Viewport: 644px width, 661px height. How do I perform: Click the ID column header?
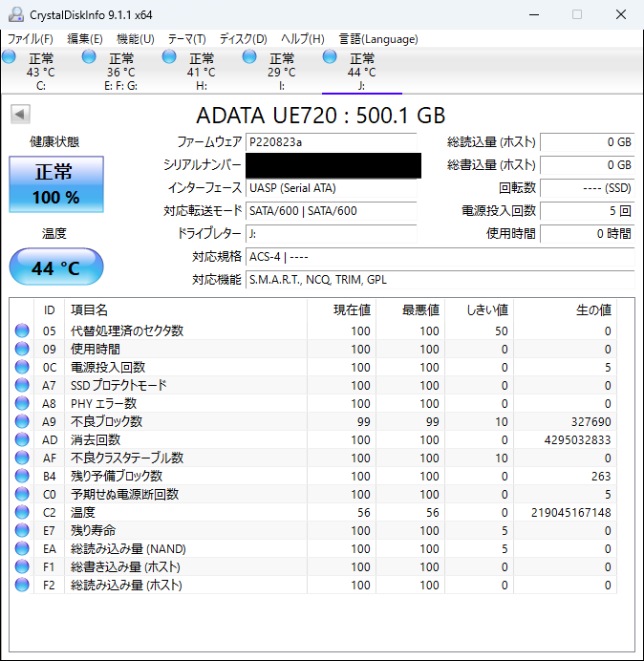[50, 310]
